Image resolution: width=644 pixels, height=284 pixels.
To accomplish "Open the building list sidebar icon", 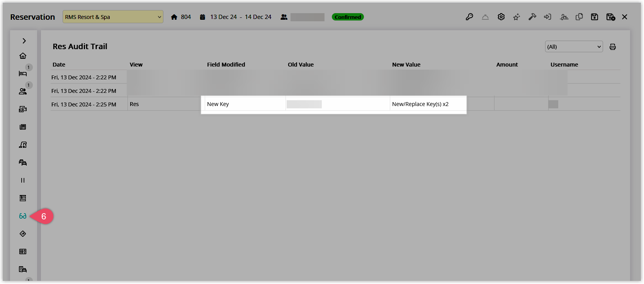I will (x=23, y=269).
